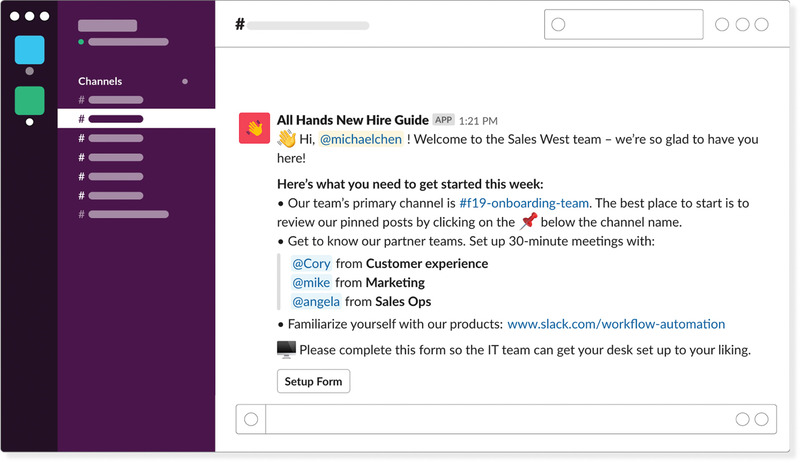
Task: Switch to the green workspace icon
Action: (29, 100)
